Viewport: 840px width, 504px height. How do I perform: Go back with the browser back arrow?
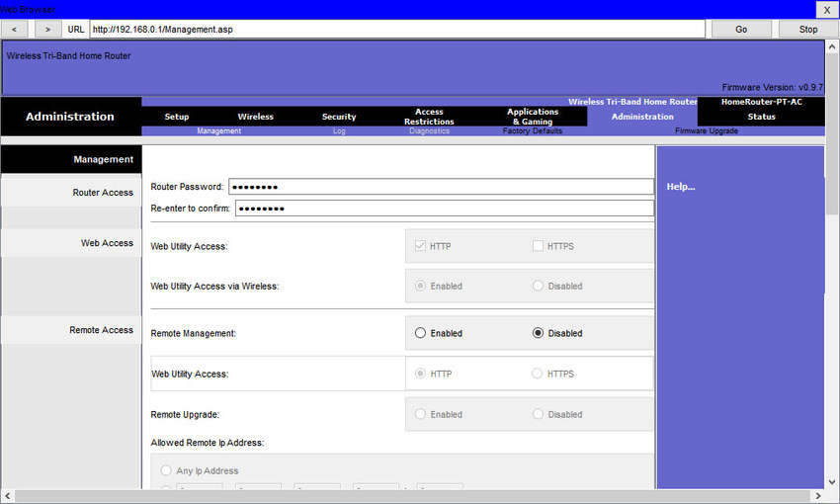(15, 30)
